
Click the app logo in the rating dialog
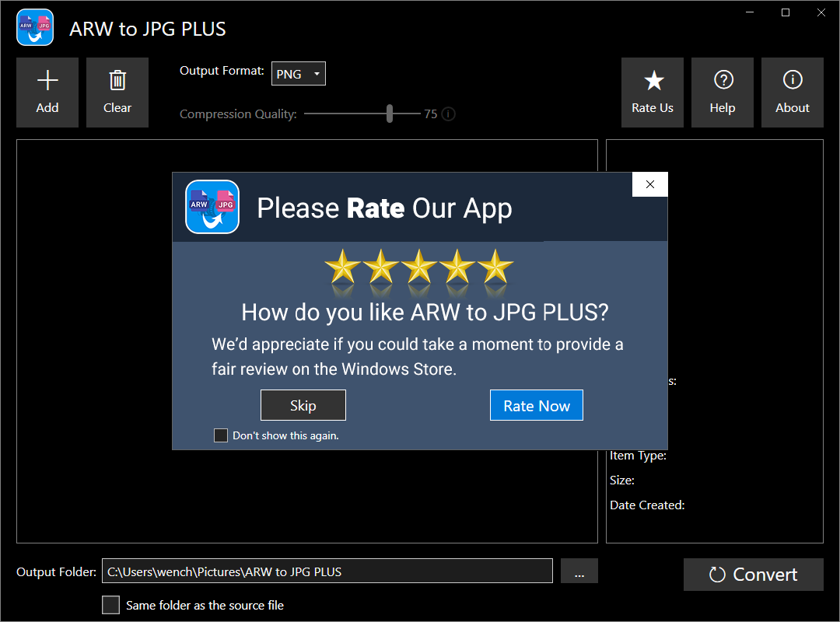coord(212,207)
